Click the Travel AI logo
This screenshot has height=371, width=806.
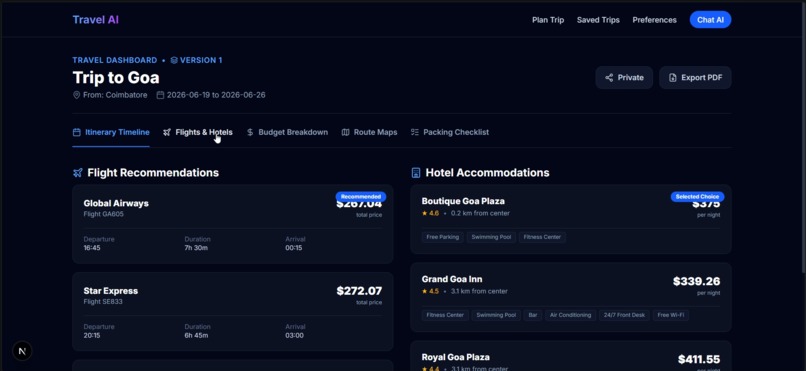click(x=96, y=20)
